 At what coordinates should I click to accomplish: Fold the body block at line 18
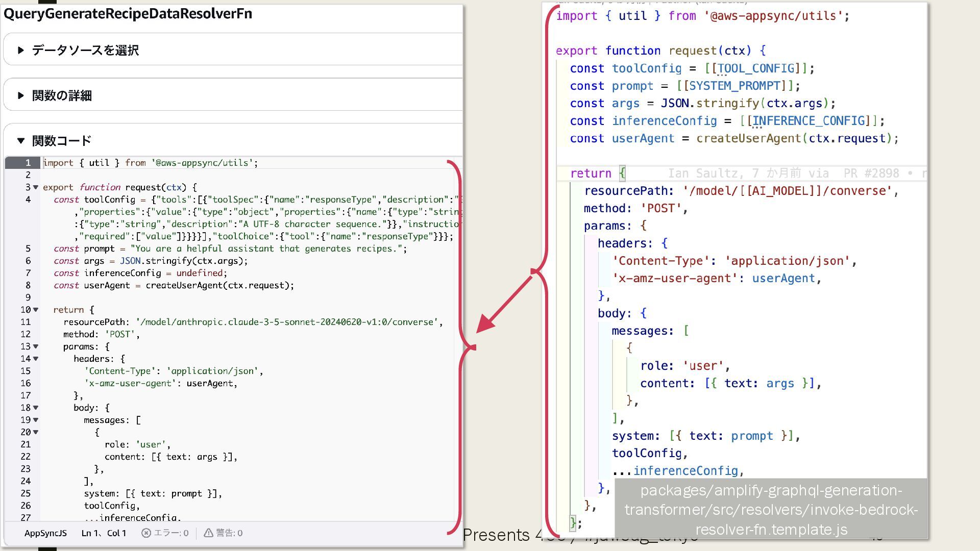[x=36, y=408]
